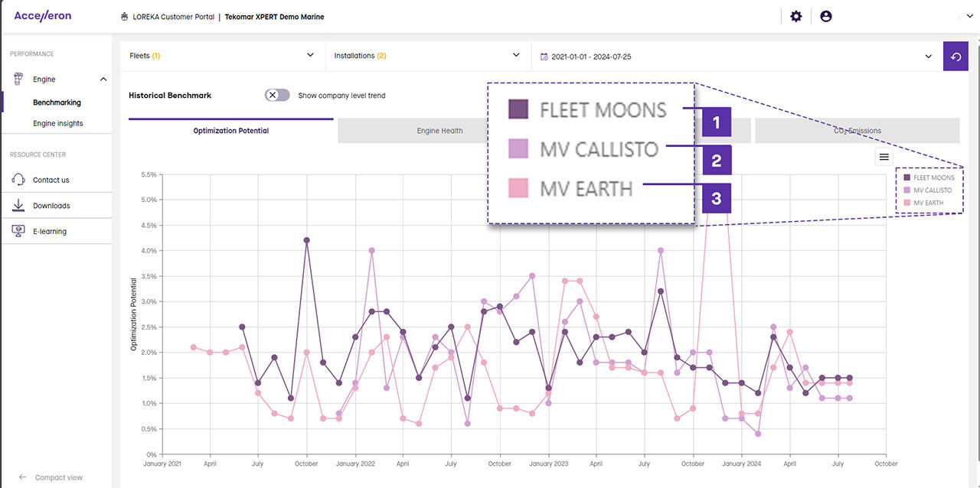The image size is (980, 488).
Task: Click the Contact us link
Action: pyautogui.click(x=51, y=180)
